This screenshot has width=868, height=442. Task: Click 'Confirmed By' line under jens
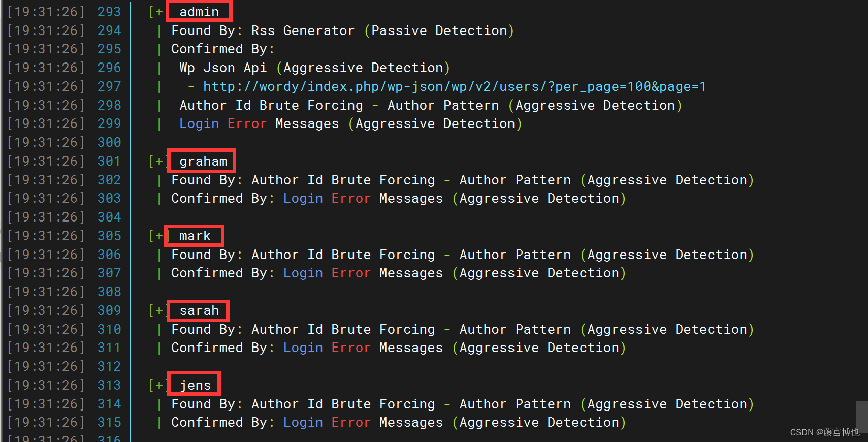(398, 422)
